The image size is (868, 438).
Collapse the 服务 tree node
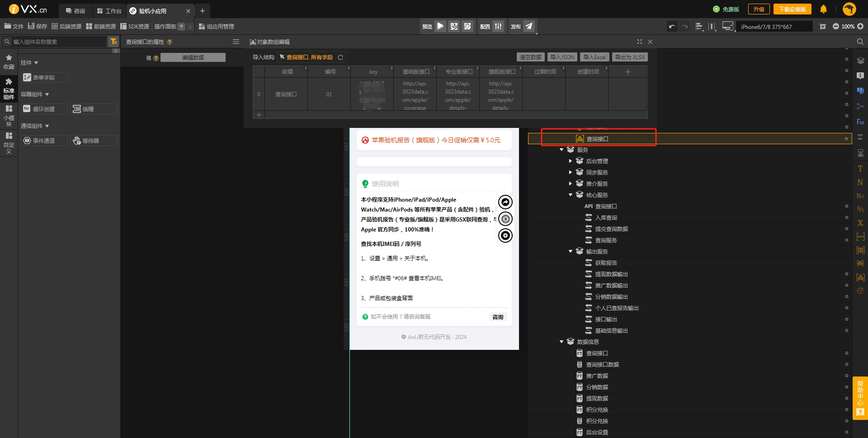(x=561, y=150)
